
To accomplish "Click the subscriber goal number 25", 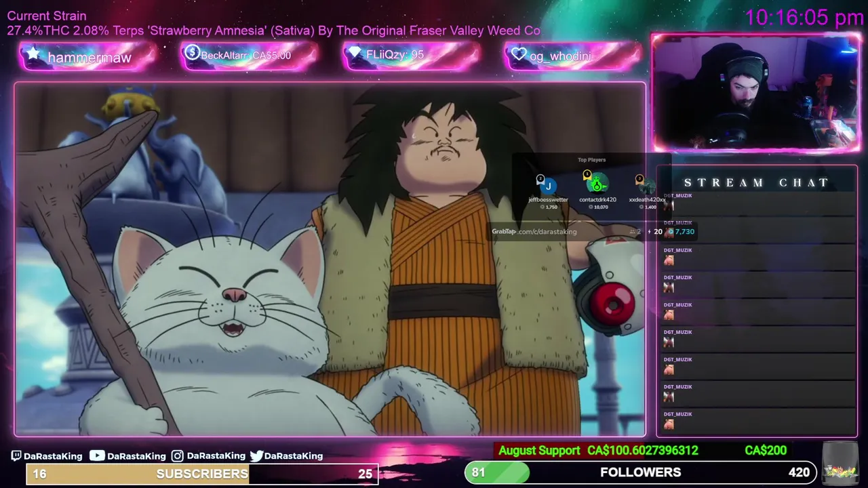I will tap(365, 474).
